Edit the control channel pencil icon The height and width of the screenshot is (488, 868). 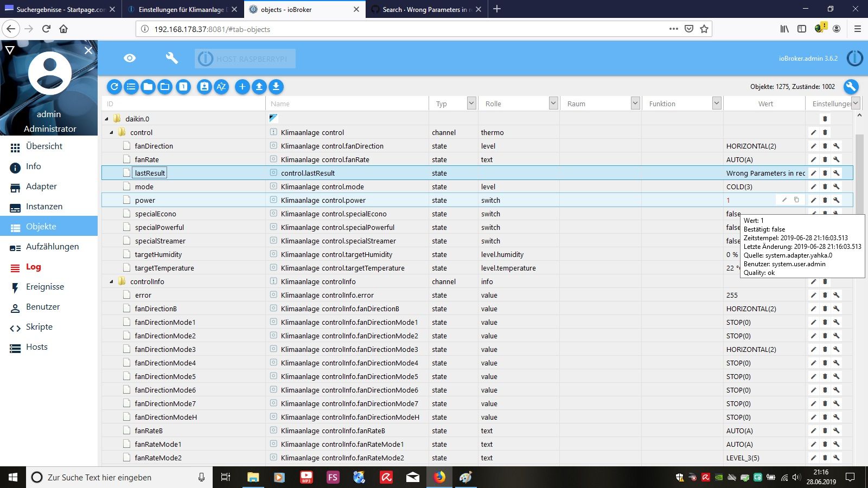coord(813,132)
